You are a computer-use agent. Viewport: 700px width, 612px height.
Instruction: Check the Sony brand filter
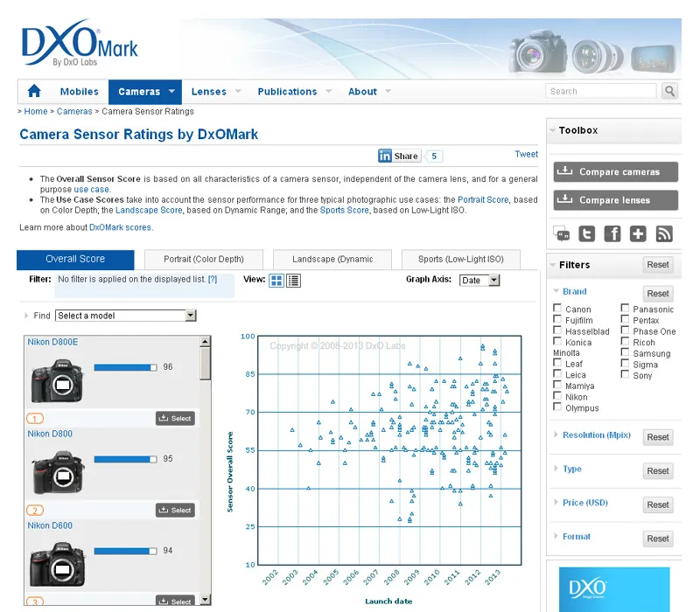tap(625, 374)
